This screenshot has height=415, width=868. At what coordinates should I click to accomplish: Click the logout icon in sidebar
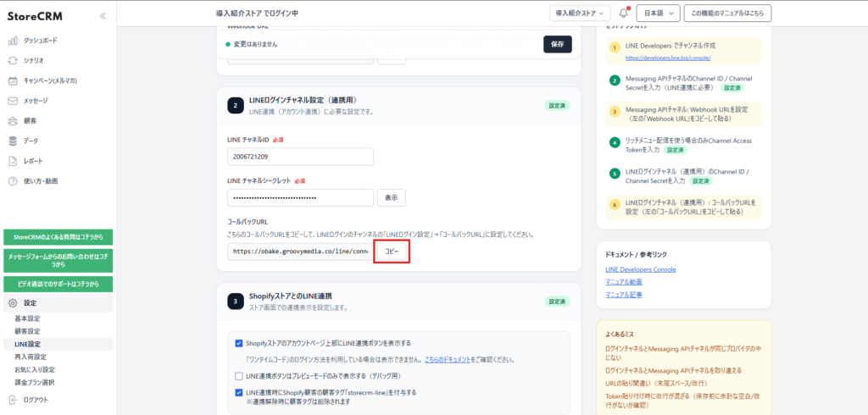(13, 400)
